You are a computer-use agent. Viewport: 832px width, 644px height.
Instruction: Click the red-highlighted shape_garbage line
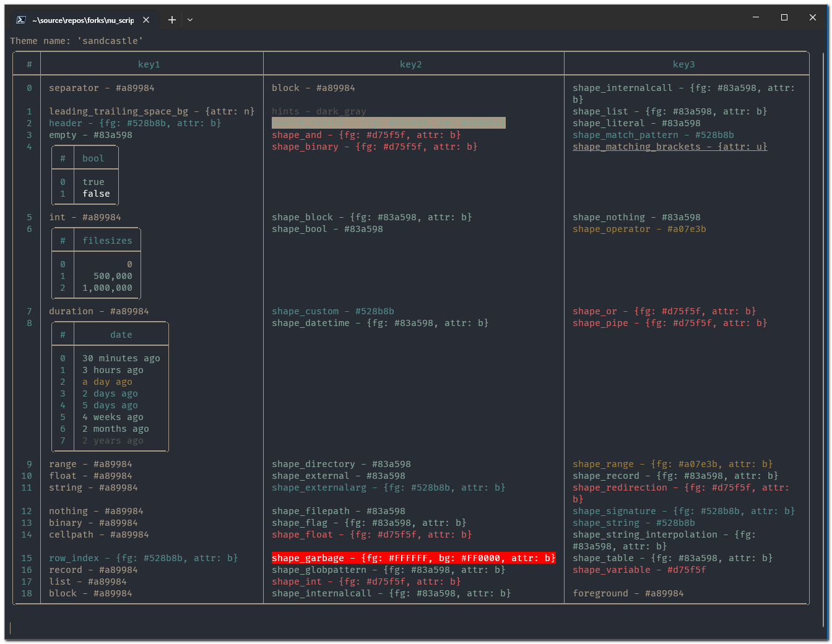click(414, 558)
